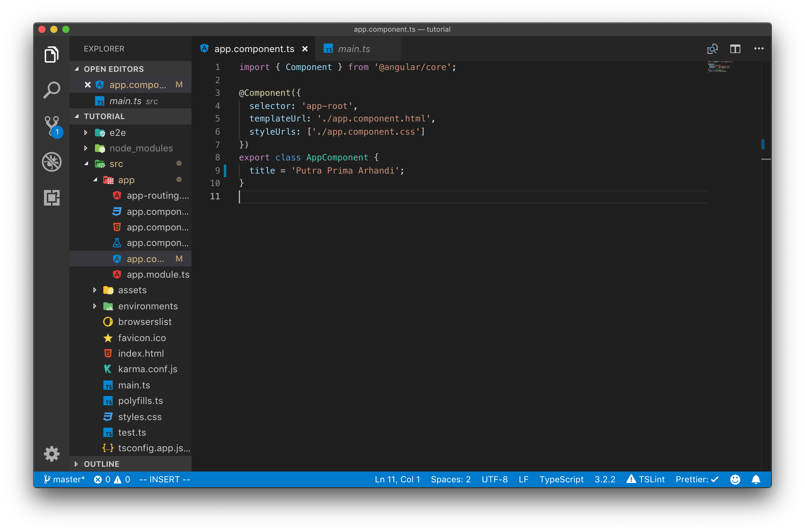Select language mode TypeScript
This screenshot has height=532, width=805.
(561, 479)
